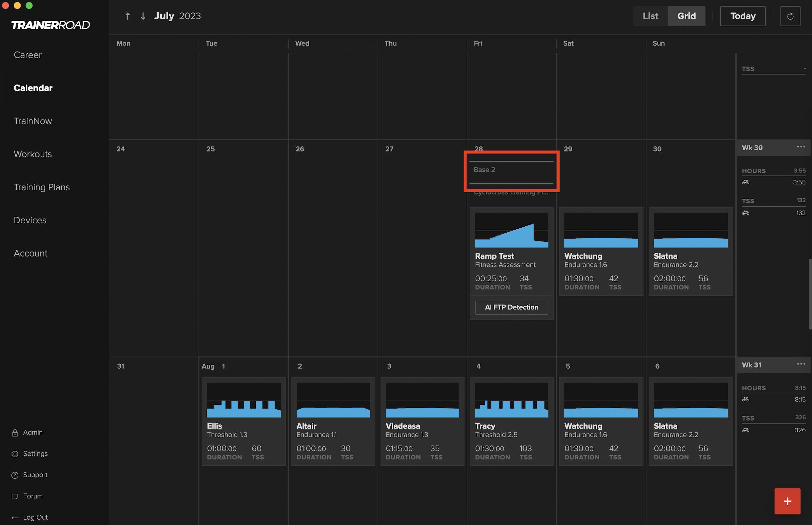Click the Wk 30 week summary header

(x=774, y=148)
